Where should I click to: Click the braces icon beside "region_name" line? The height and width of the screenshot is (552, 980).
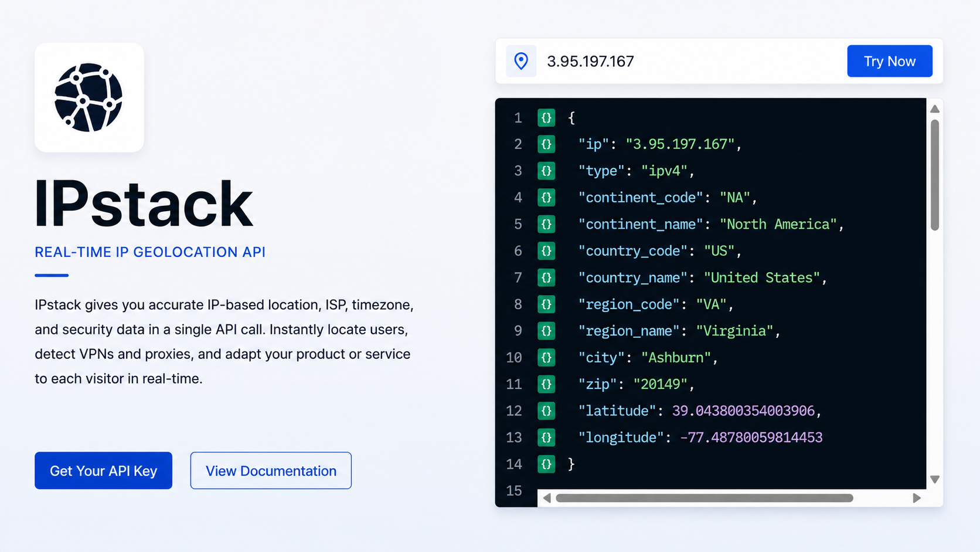(x=546, y=331)
